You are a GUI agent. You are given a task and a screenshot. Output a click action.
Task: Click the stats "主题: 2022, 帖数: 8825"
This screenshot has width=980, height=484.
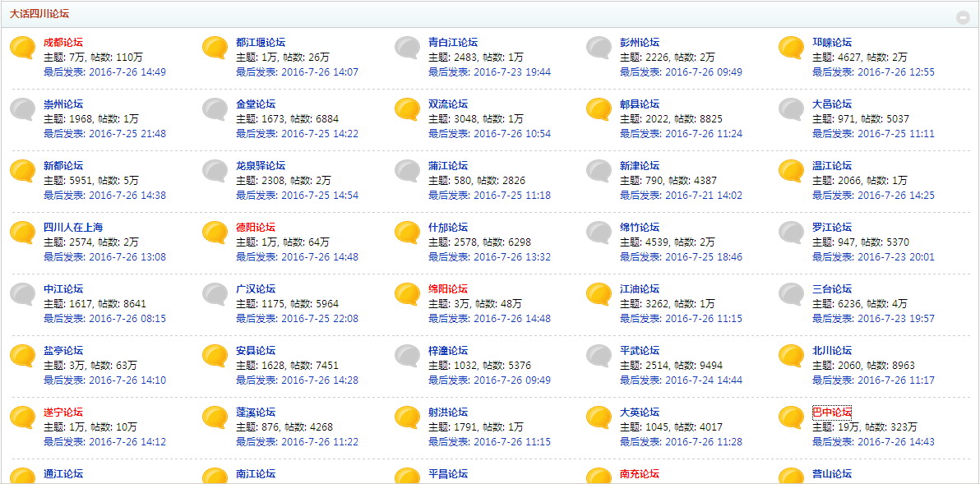[x=671, y=118]
